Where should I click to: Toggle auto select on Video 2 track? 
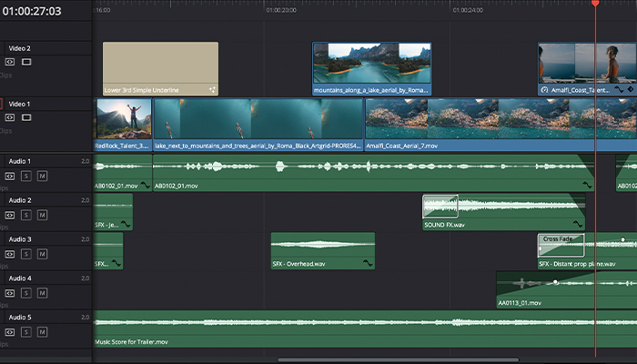click(10, 62)
